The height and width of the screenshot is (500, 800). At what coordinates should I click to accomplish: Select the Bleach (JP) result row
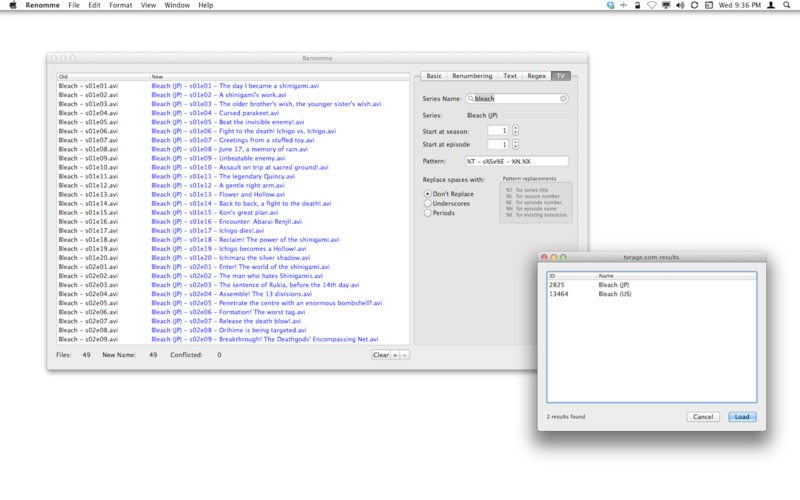click(652, 285)
